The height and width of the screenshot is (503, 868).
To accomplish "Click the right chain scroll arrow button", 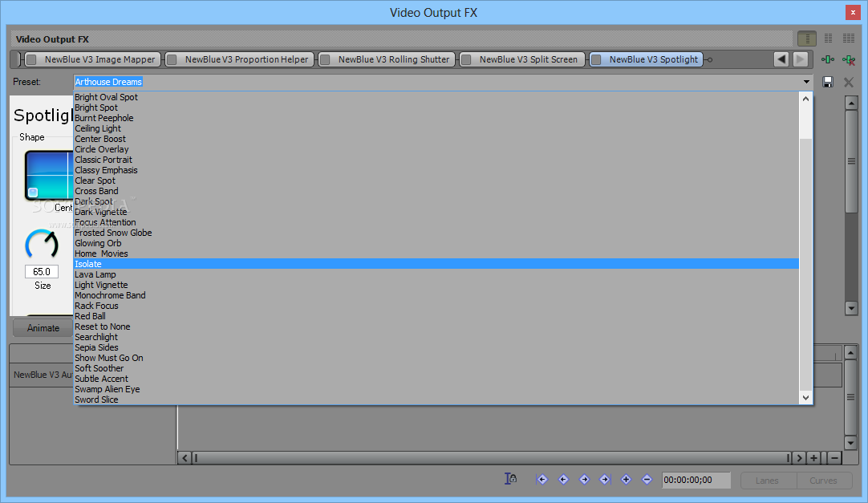I will (x=800, y=59).
